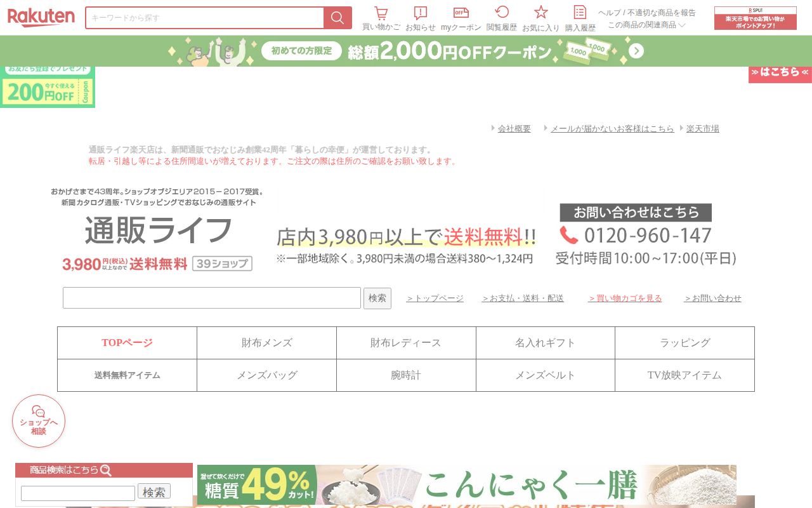Viewport: 812px width, 508px height.
Task: Click the 通販ライフ shop logo
Action: tap(158, 230)
